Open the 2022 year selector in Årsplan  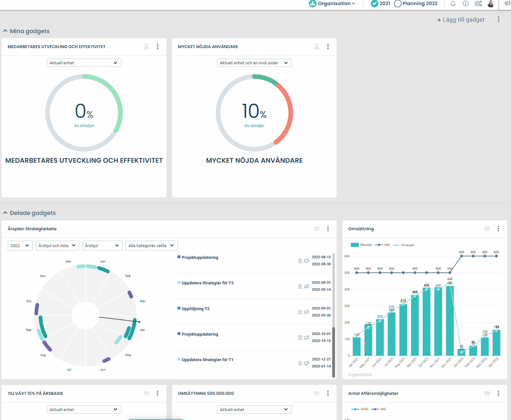[20, 246]
